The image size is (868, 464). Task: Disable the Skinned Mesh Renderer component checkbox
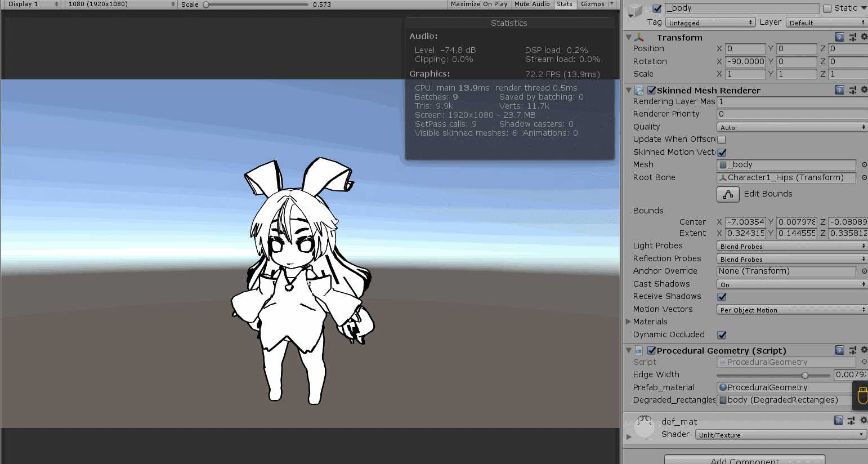coord(651,90)
